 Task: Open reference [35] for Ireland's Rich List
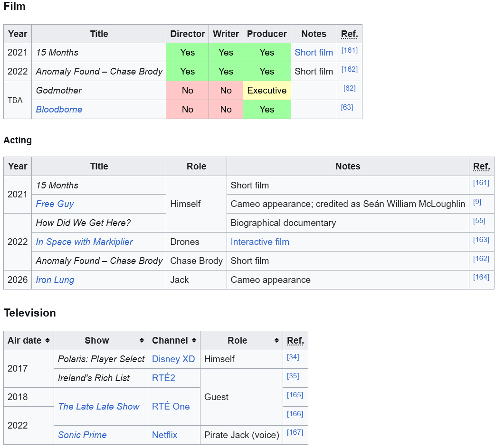(x=293, y=376)
